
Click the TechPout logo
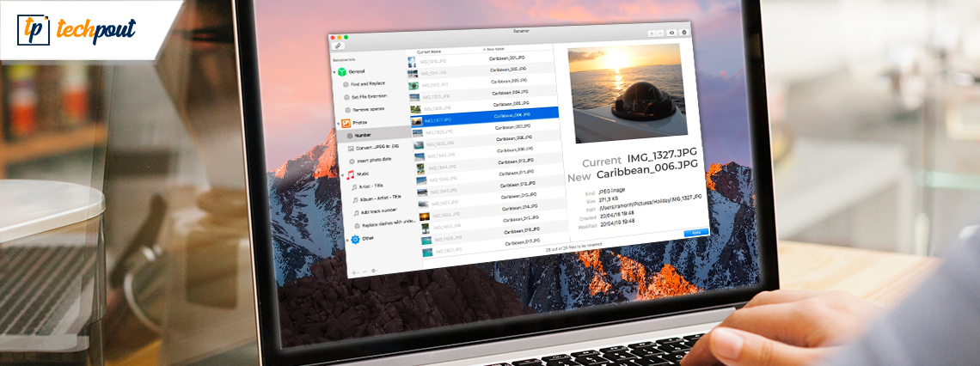click(77, 29)
